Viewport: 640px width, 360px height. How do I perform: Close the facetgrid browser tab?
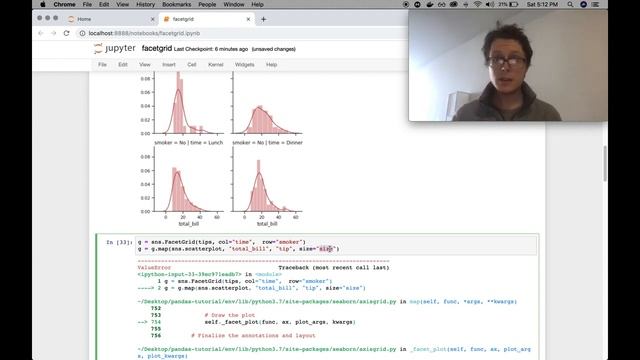tap(248, 19)
